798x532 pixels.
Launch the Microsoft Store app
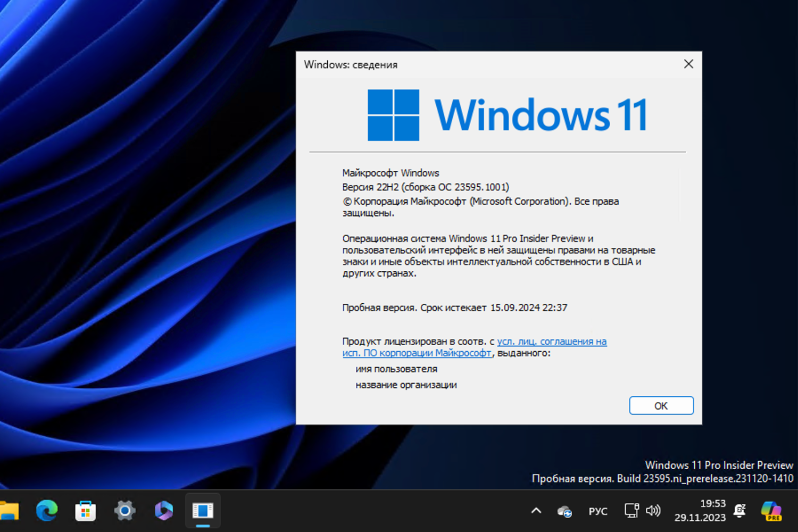86,511
